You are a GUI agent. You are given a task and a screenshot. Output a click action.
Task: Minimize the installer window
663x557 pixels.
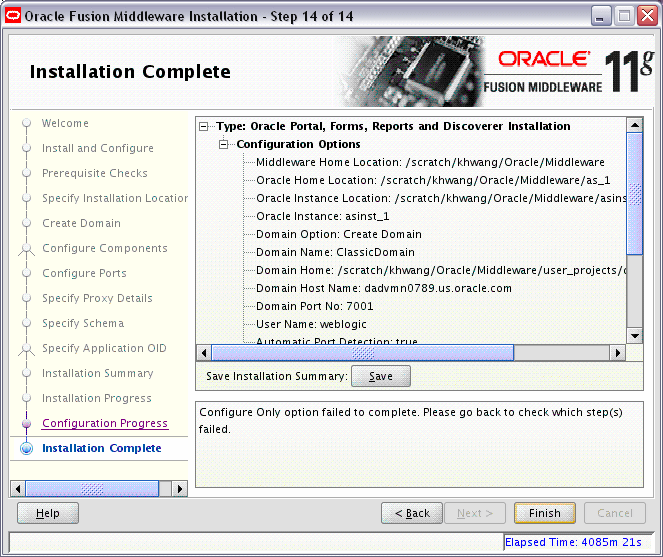(x=600, y=16)
